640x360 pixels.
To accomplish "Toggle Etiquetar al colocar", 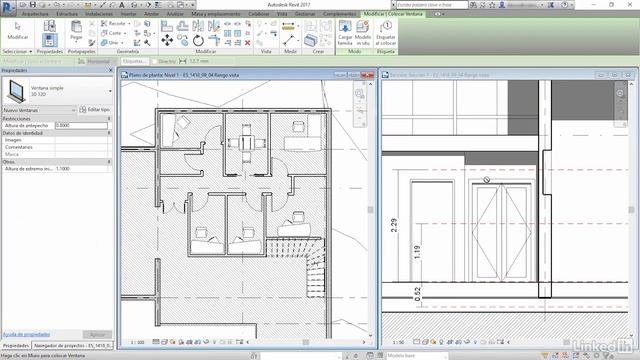I will pyautogui.click(x=386, y=33).
